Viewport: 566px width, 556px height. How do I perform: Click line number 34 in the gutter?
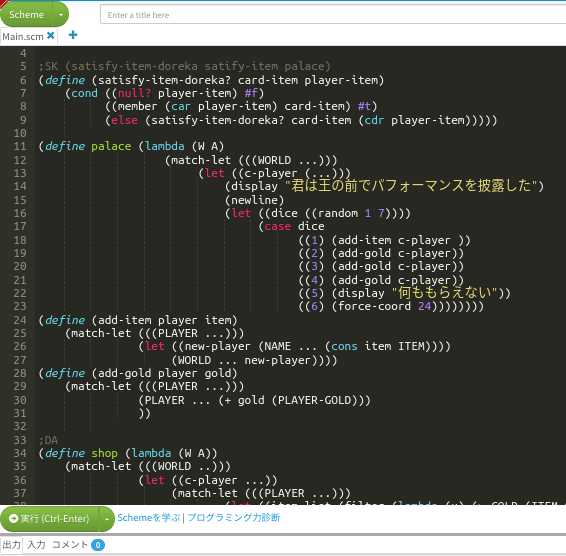pyautogui.click(x=20, y=453)
